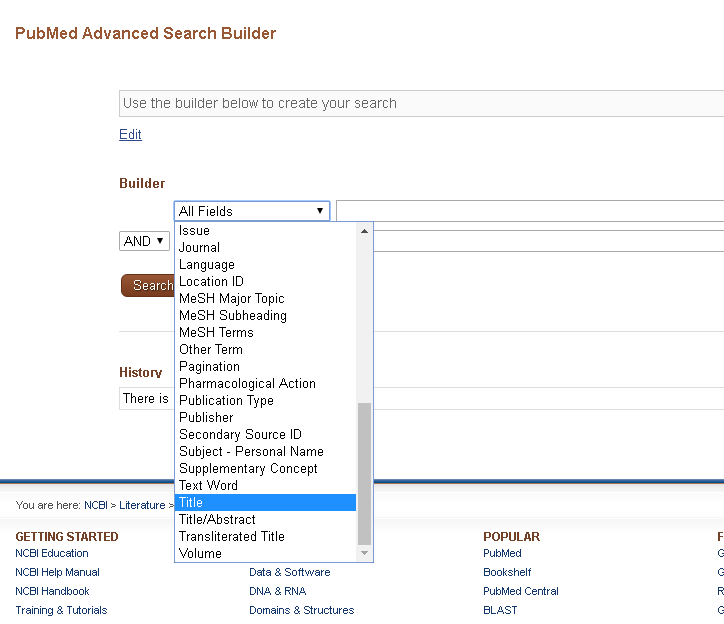Select Pagination option
This screenshot has width=724, height=624.
(265, 367)
